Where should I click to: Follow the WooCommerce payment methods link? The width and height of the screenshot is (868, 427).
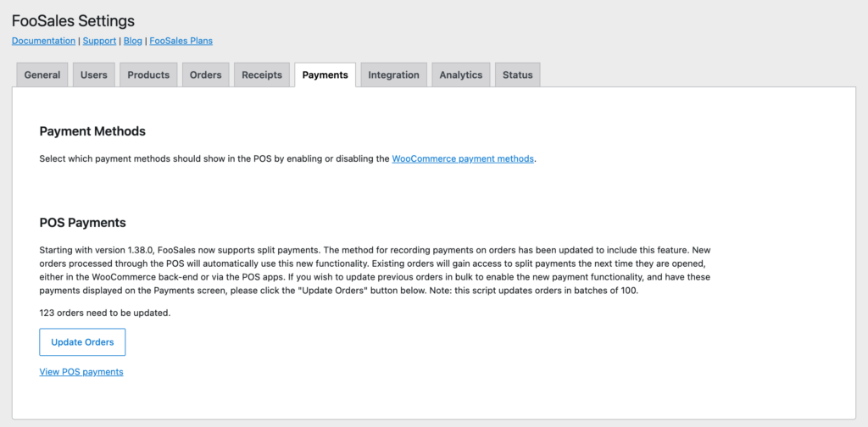pyautogui.click(x=463, y=158)
